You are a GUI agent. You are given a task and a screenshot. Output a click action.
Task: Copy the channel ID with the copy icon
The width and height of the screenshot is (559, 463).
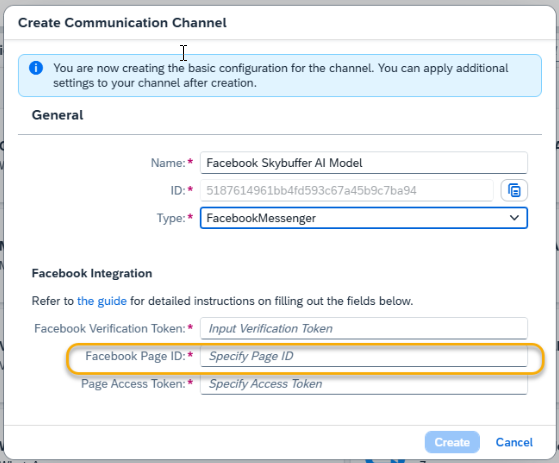click(514, 190)
